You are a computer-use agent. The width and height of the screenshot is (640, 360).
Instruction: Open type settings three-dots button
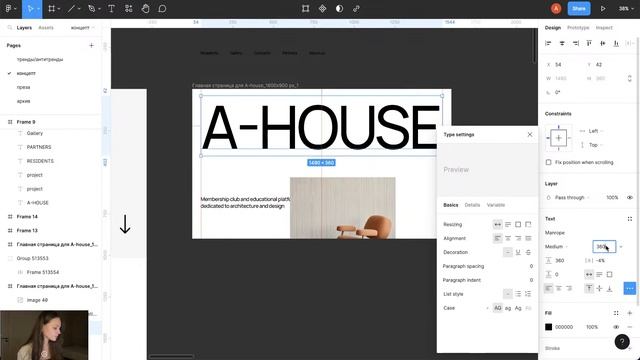pyautogui.click(x=630, y=288)
